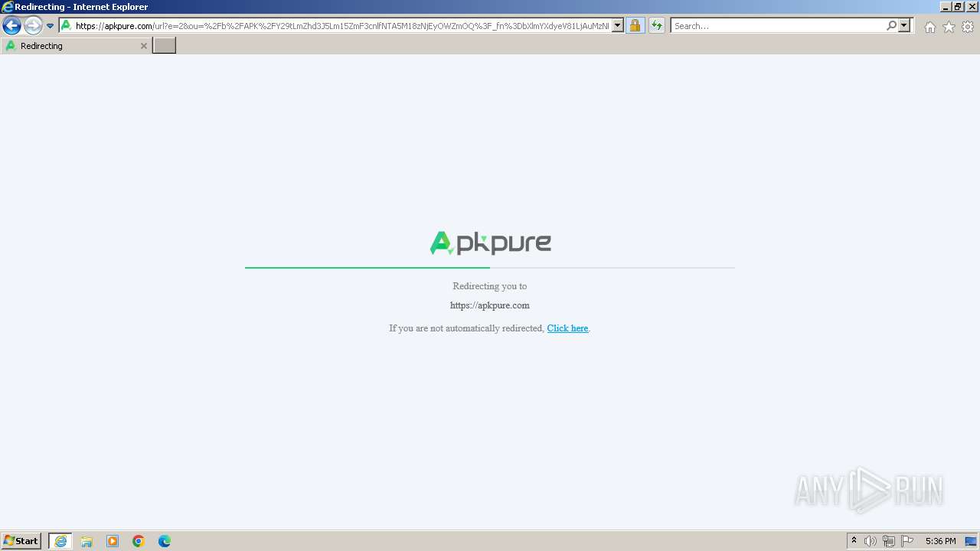Follow the 'Click here' redirect link
The width and height of the screenshot is (980, 551).
(x=567, y=328)
